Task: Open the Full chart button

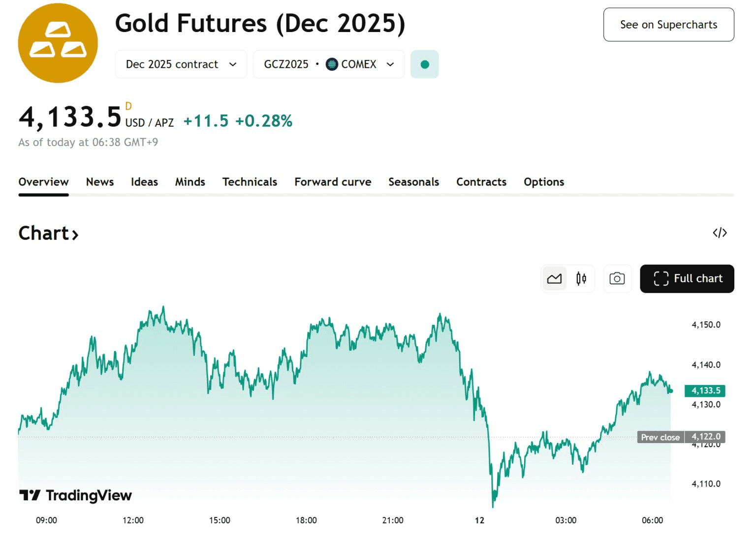Action: click(x=687, y=279)
